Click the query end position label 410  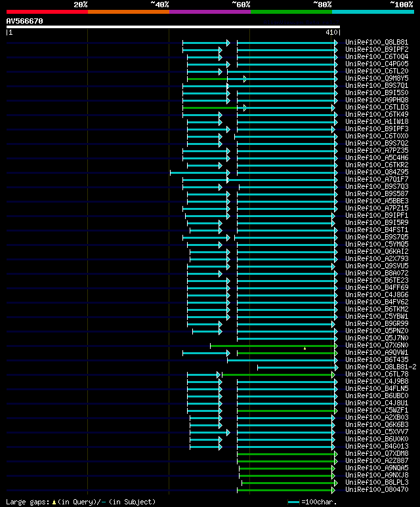click(331, 32)
